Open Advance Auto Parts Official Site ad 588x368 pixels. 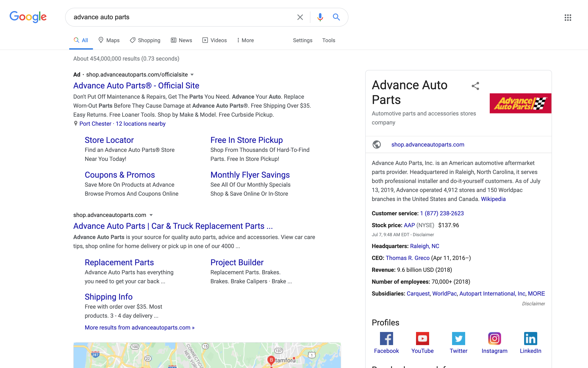coord(136,86)
